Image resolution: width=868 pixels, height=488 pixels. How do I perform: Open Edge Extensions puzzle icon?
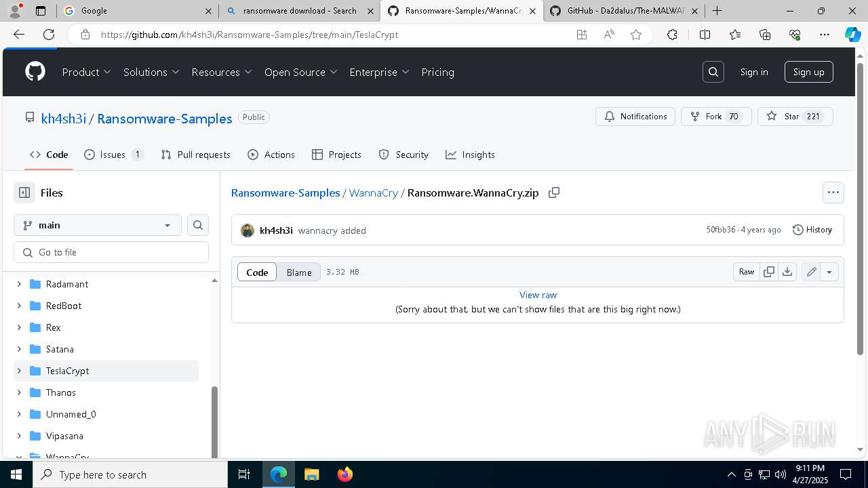click(672, 35)
